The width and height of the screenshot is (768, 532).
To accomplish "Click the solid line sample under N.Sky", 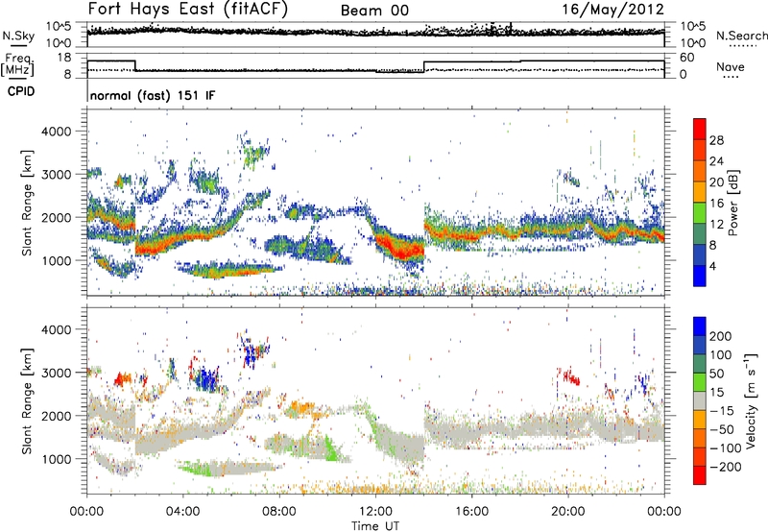I will (18, 45).
